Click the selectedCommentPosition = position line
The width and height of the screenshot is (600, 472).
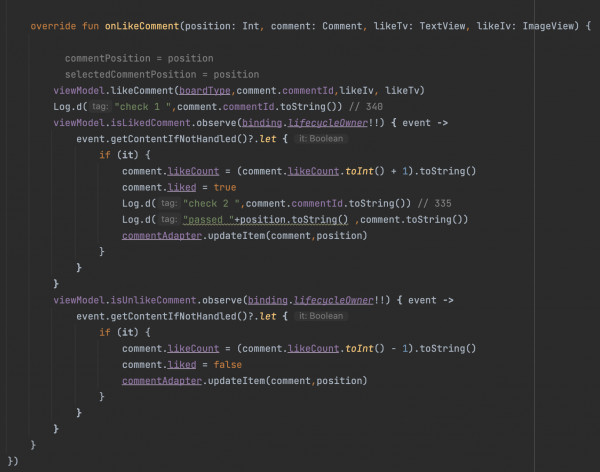(162, 75)
